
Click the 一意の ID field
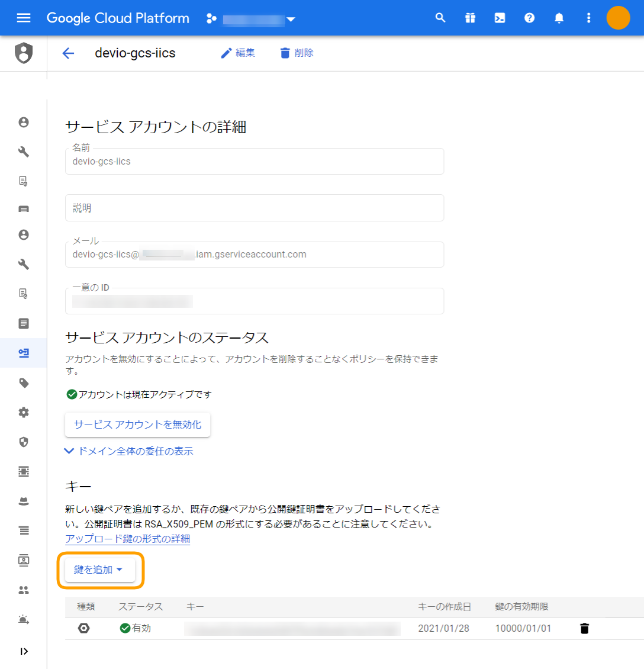(255, 301)
